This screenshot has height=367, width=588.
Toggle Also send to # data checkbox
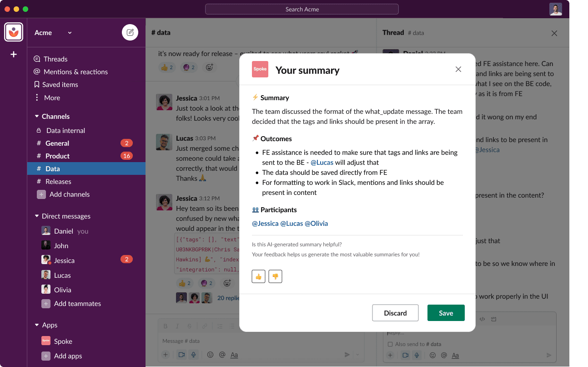[x=390, y=344]
